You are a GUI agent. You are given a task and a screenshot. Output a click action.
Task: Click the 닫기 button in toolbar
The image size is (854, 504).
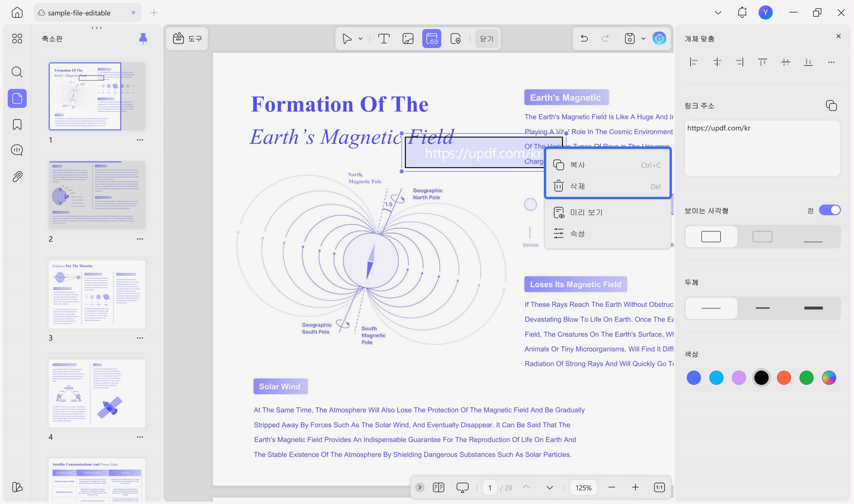pos(486,39)
